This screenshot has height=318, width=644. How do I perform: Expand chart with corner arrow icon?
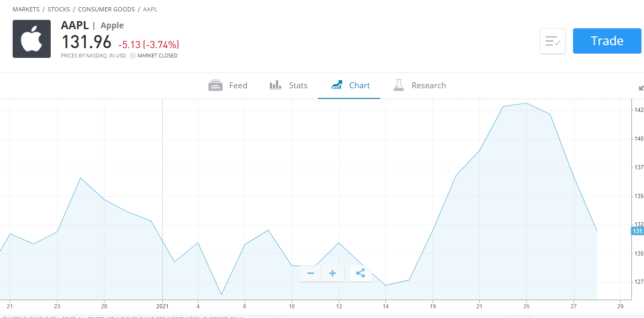641,88
